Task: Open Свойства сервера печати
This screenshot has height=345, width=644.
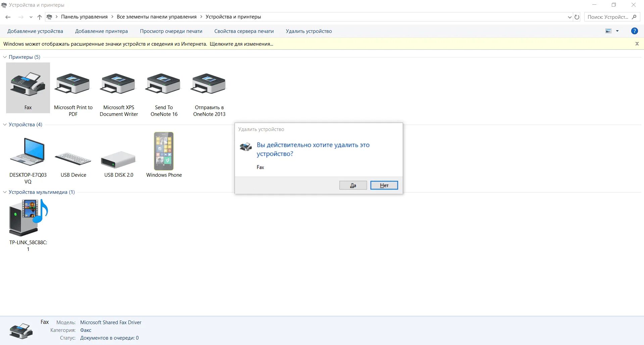Action: pos(244,31)
